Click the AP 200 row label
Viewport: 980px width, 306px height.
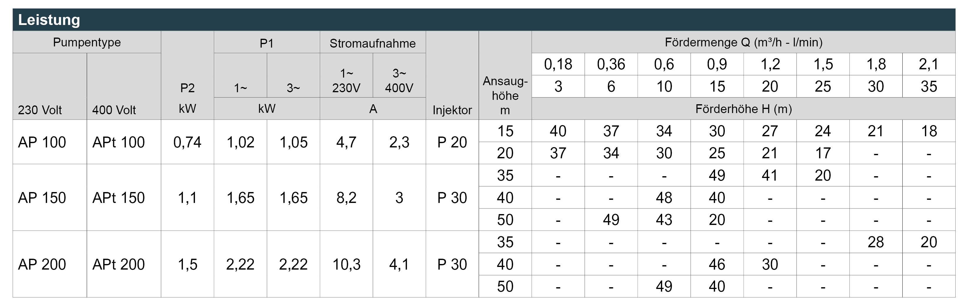(50, 264)
